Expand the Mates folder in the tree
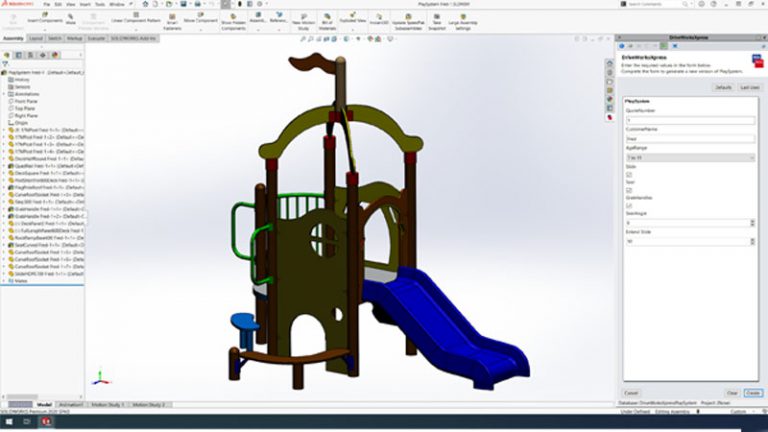Viewport: 768px width, 432px height. coord(5,283)
